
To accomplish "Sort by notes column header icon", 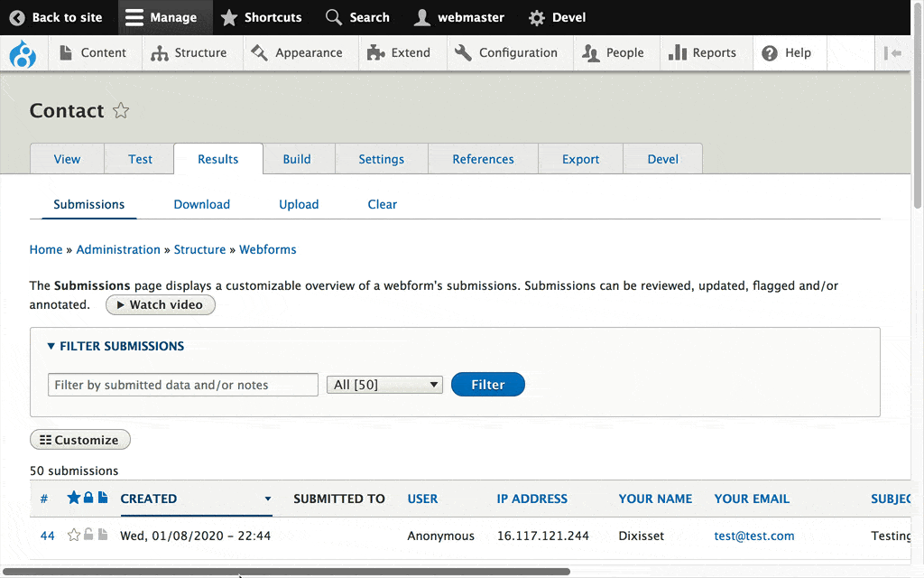I will 103,498.
